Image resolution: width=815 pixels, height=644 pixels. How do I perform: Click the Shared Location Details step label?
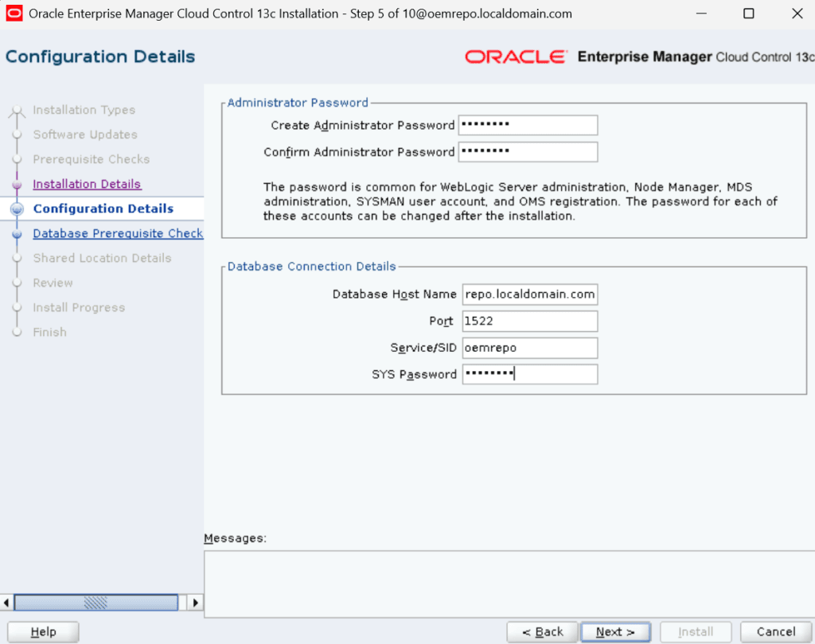pos(102,259)
